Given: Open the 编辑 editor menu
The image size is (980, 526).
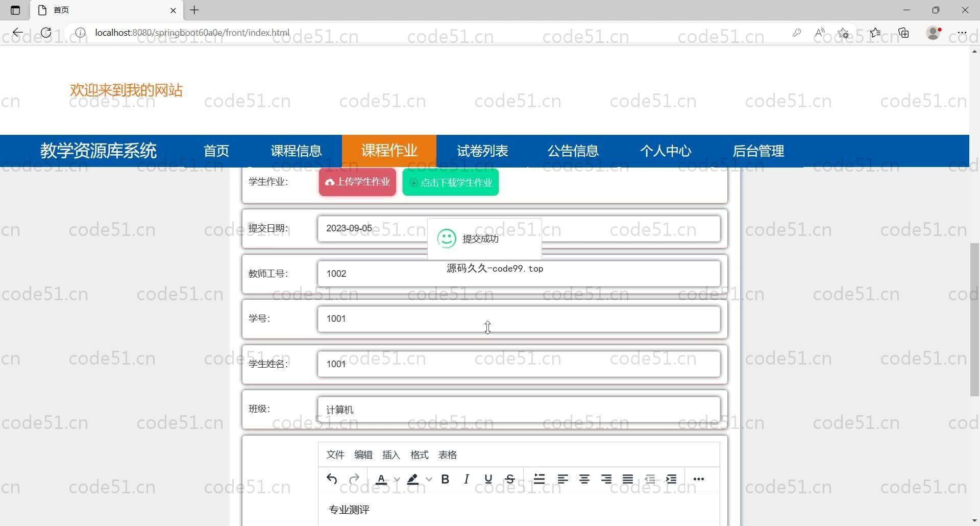Looking at the screenshot, I should coord(363,455).
